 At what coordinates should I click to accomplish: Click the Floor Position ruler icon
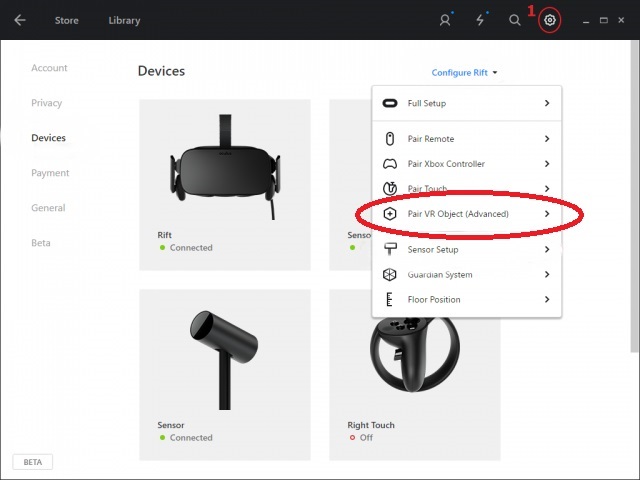[x=390, y=299]
